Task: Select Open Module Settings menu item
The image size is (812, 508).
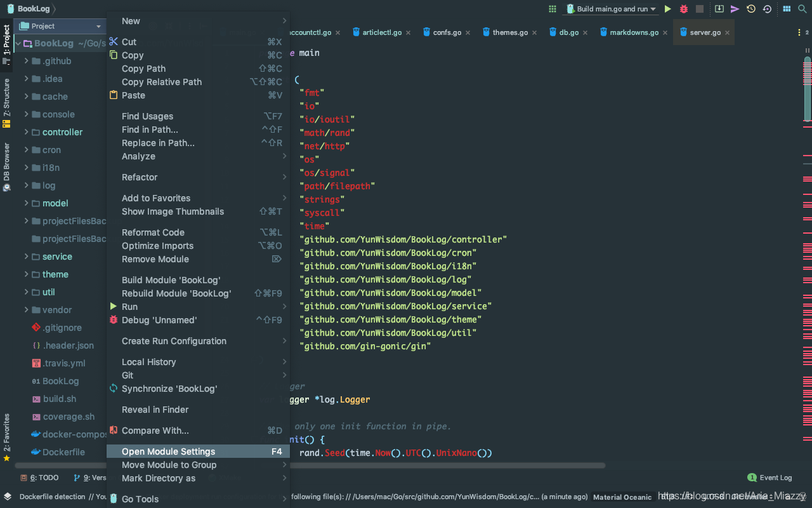Action: pyautogui.click(x=198, y=451)
